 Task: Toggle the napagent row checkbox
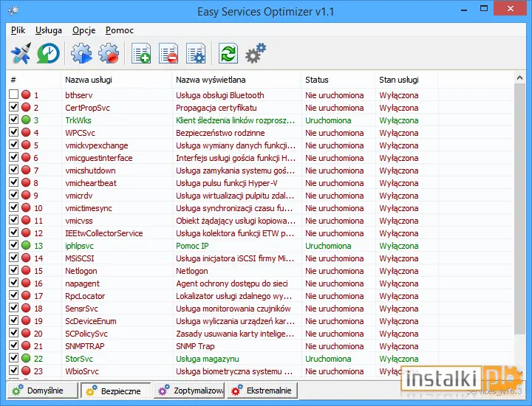[13, 282]
